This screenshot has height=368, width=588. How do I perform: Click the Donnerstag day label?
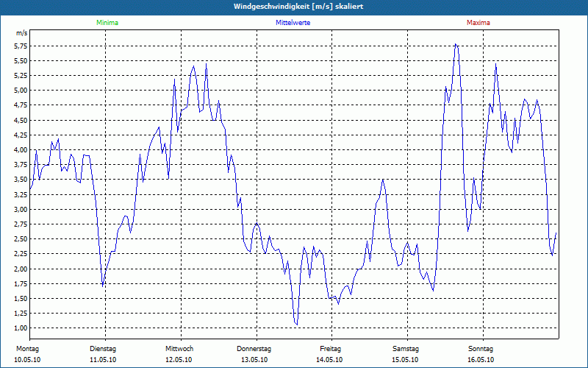coord(254,349)
